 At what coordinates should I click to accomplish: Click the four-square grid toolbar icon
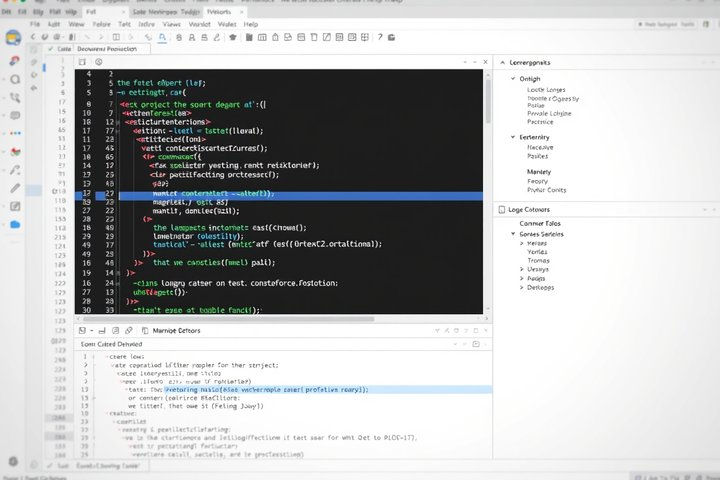pos(365,37)
